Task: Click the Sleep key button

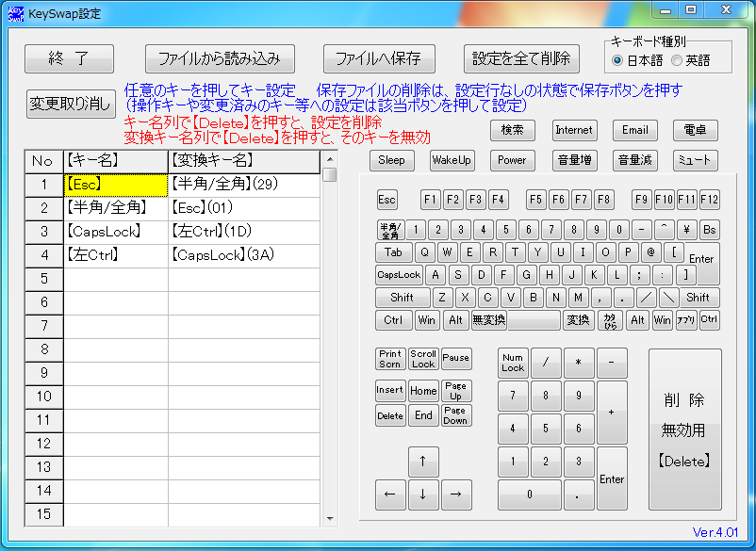Action: (x=392, y=160)
